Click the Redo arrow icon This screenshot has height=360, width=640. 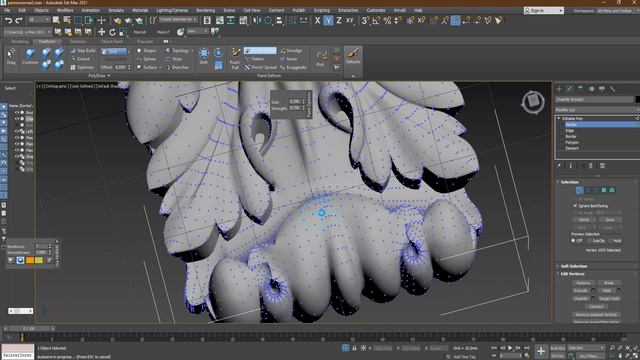[x=19, y=20]
